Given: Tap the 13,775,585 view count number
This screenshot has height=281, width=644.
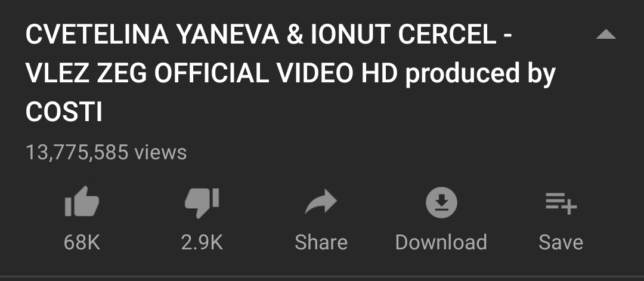Looking at the screenshot, I should [77, 152].
